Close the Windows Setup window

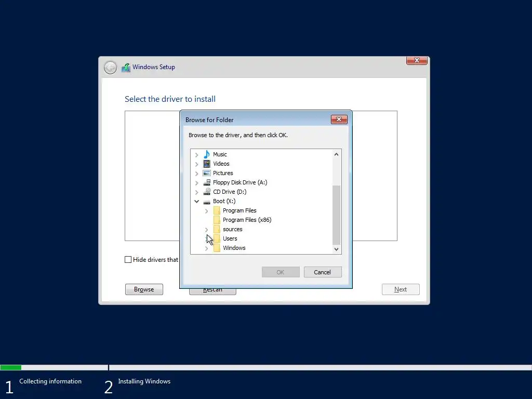point(417,60)
